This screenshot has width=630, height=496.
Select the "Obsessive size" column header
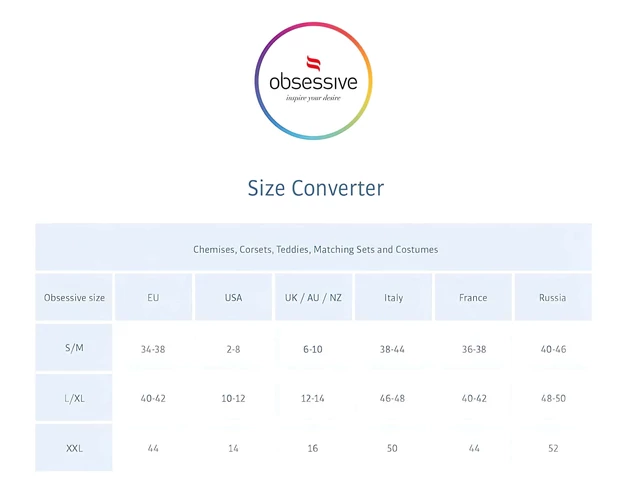coord(74,298)
